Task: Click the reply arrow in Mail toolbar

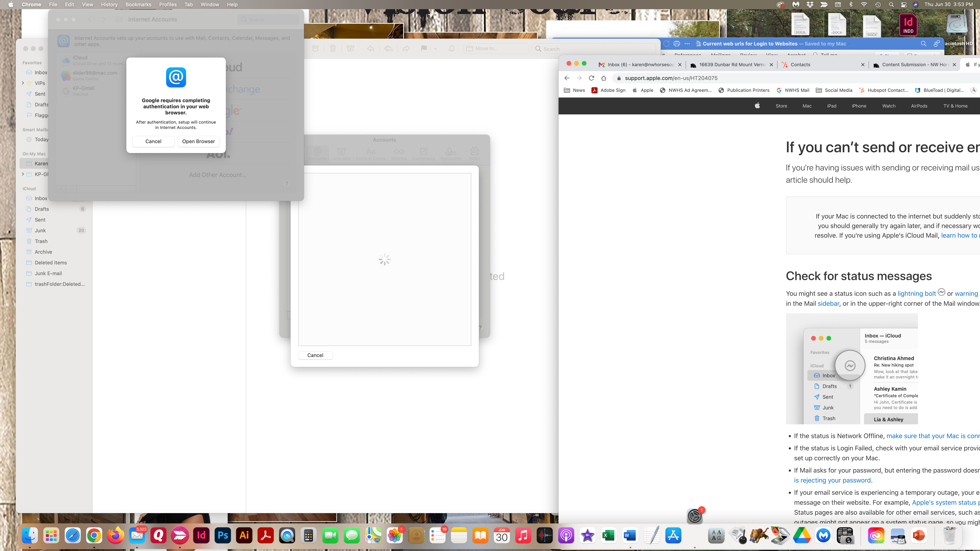Action: [x=370, y=48]
